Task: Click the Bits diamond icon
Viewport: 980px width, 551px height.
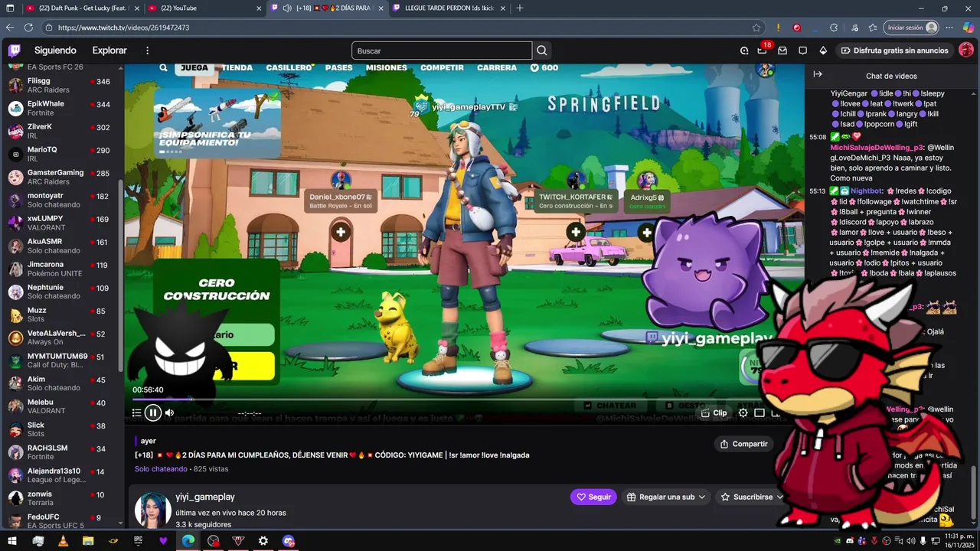Action: tap(823, 51)
